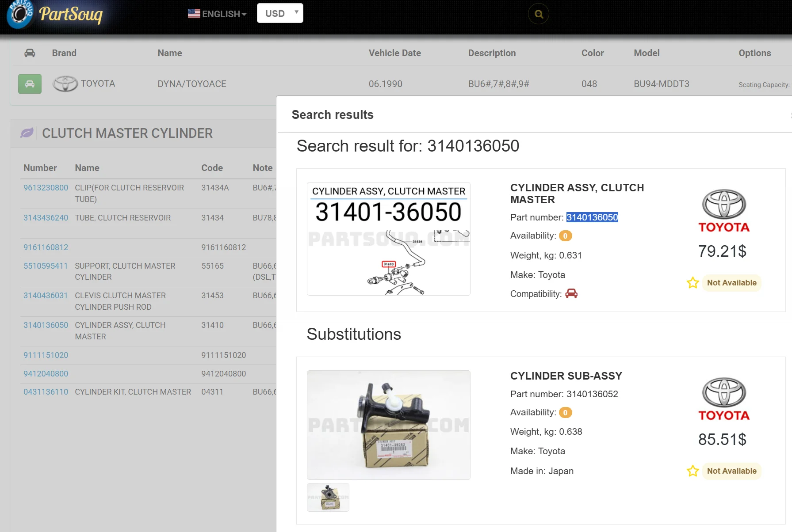Add part 3140136052 to favorites star
Screen dimensions: 792x532
click(x=693, y=471)
